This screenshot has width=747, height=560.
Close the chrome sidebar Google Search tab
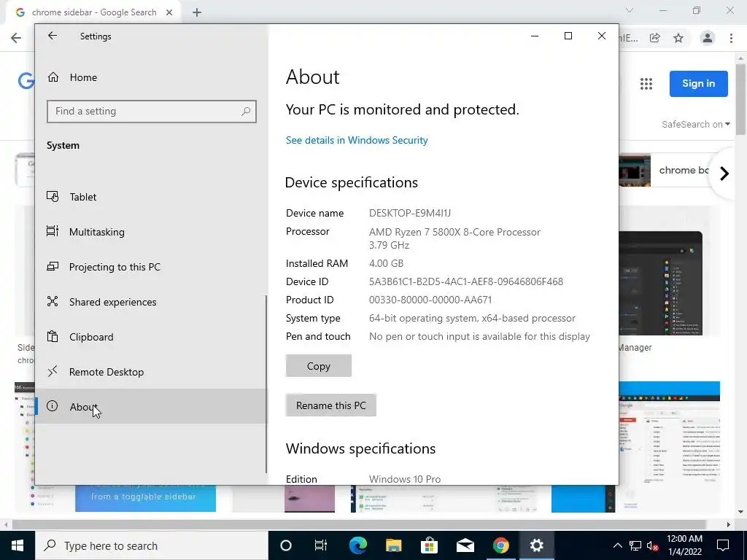coord(169,12)
